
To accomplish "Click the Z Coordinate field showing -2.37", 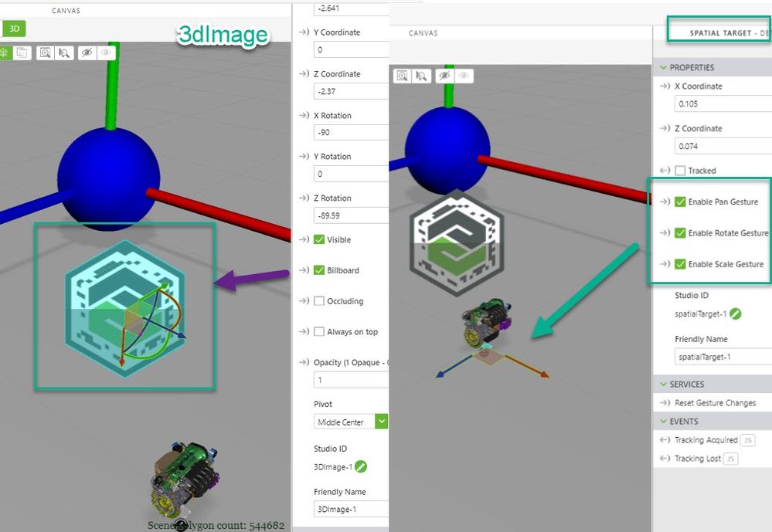I will pos(351,91).
